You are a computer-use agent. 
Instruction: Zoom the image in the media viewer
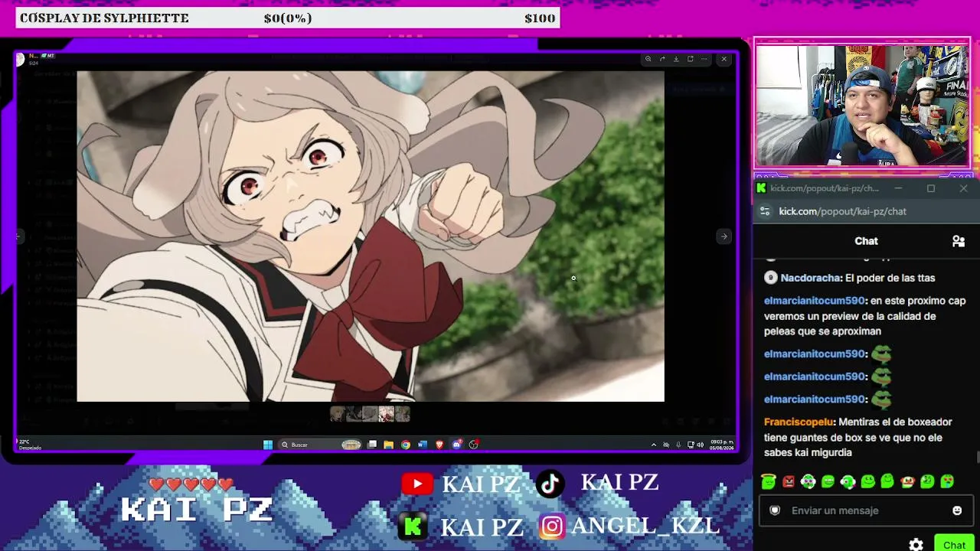click(648, 59)
